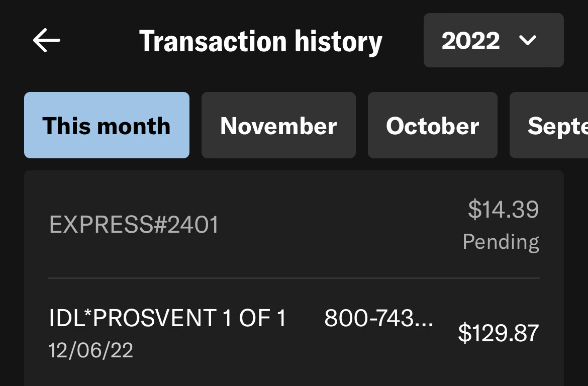Image resolution: width=588 pixels, height=386 pixels.
Task: Click the Pending status label
Action: (x=501, y=242)
